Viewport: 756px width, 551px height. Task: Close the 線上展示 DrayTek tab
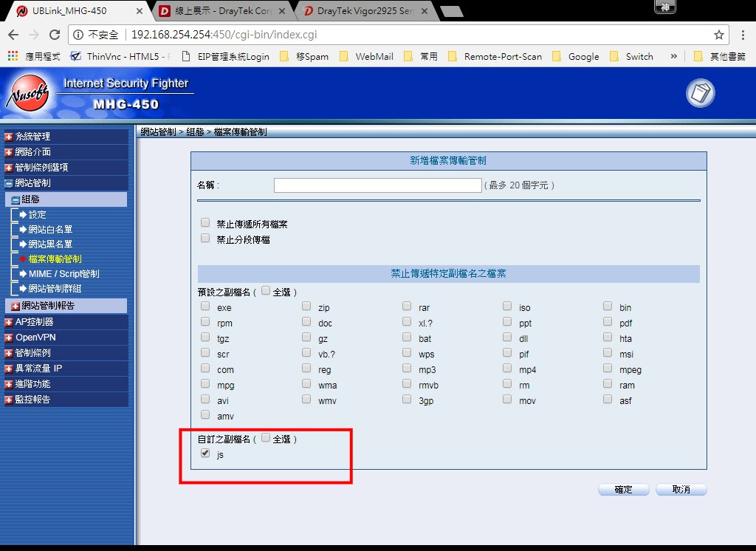pyautogui.click(x=282, y=10)
